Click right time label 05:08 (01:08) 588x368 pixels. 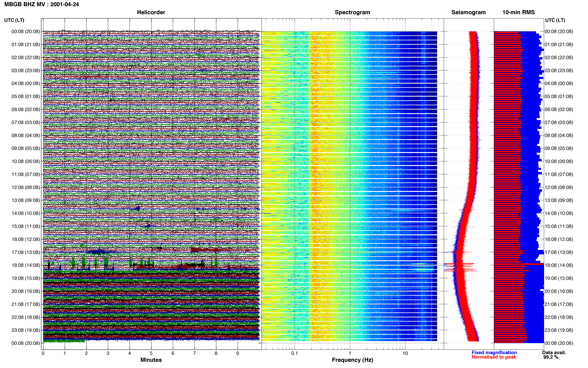(x=559, y=96)
